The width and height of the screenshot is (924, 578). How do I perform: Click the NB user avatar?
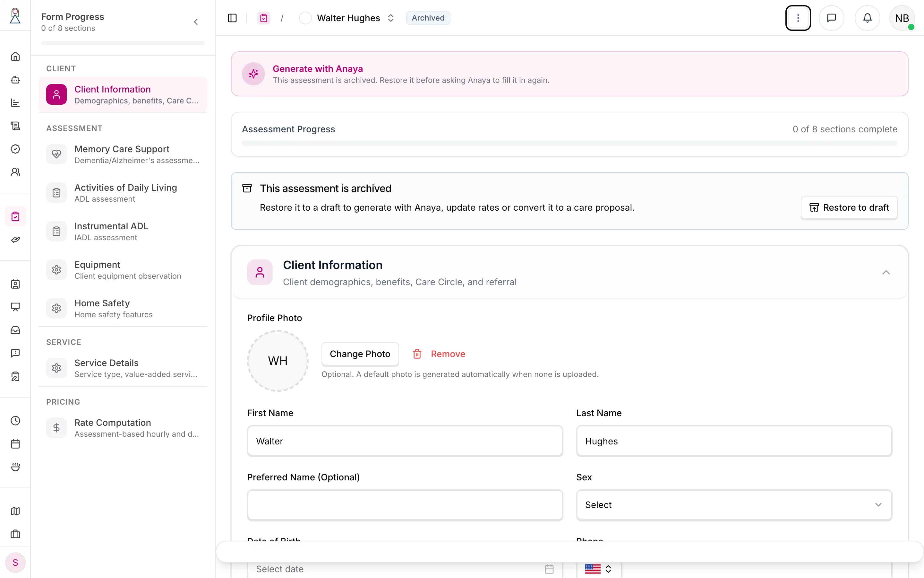click(x=902, y=18)
